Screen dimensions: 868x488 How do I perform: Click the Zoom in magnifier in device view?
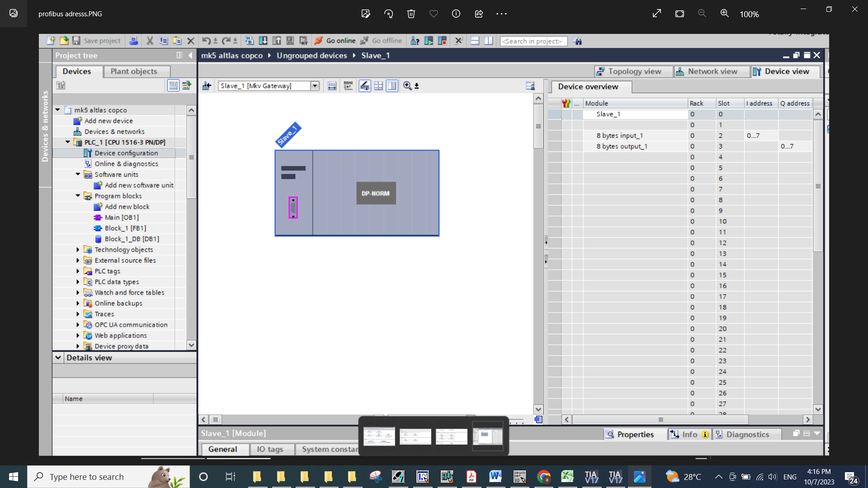pyautogui.click(x=407, y=86)
